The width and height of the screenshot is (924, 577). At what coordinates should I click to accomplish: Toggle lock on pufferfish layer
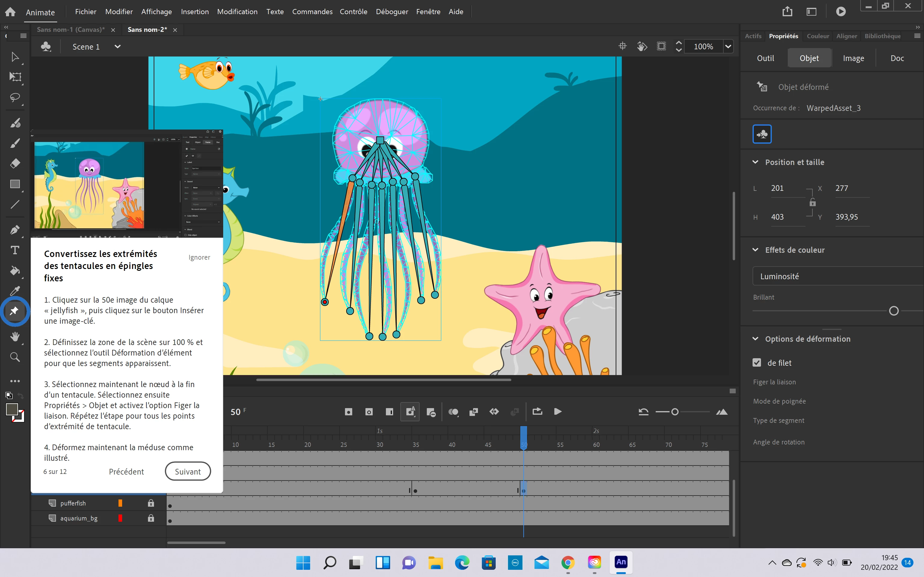151,503
